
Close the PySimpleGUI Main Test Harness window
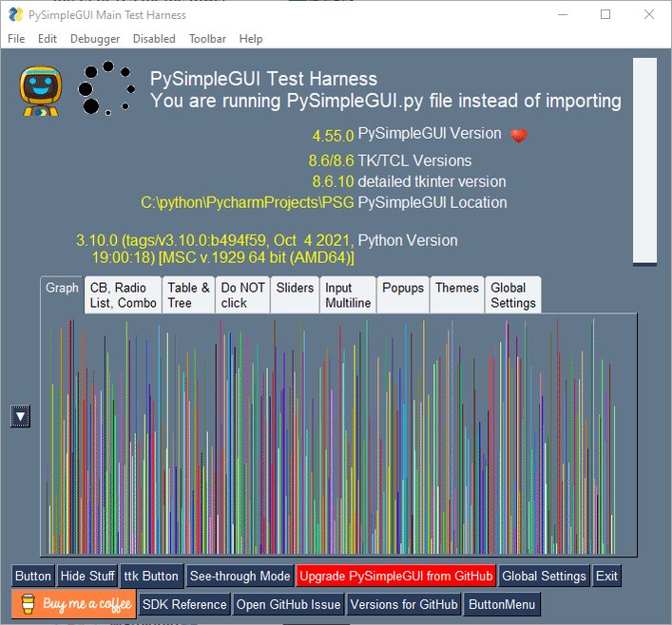649,14
